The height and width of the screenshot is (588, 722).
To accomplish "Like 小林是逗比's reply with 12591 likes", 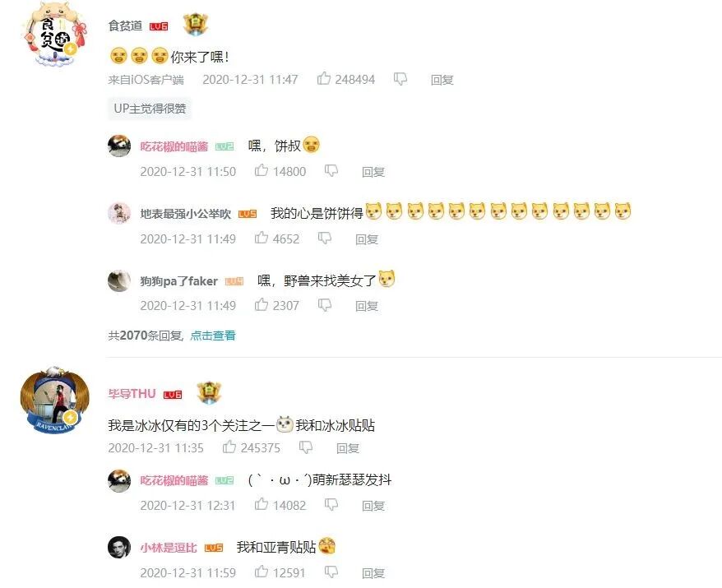I will (x=261, y=572).
